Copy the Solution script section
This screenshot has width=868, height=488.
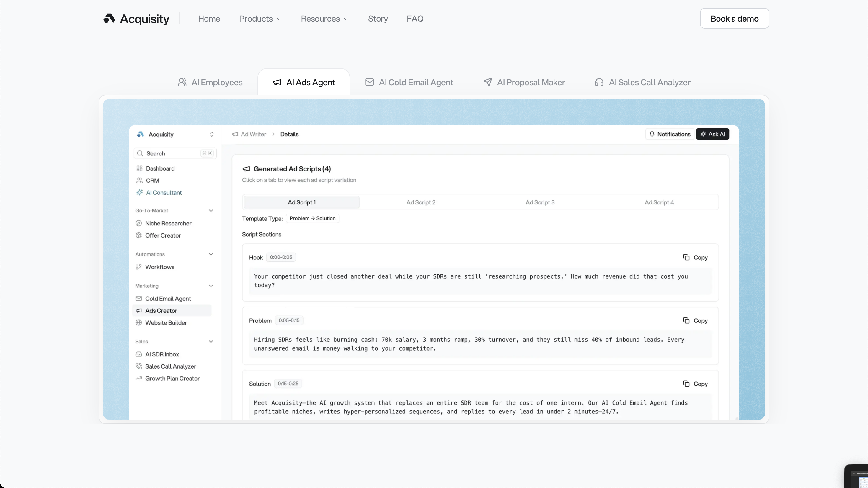tap(695, 384)
